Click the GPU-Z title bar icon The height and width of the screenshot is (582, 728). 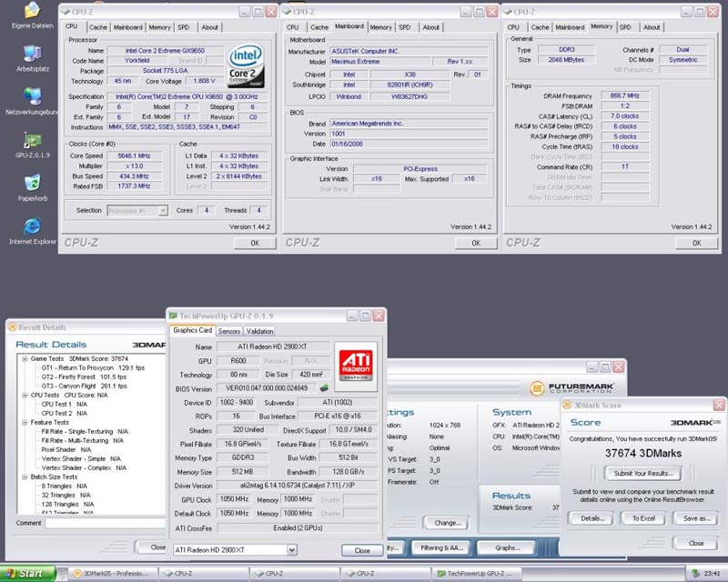pos(173,316)
